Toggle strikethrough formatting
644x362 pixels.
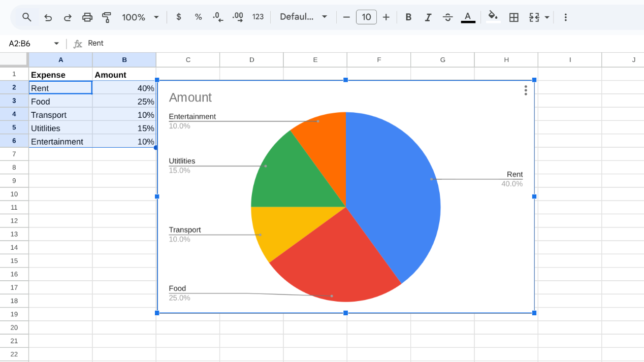447,17
